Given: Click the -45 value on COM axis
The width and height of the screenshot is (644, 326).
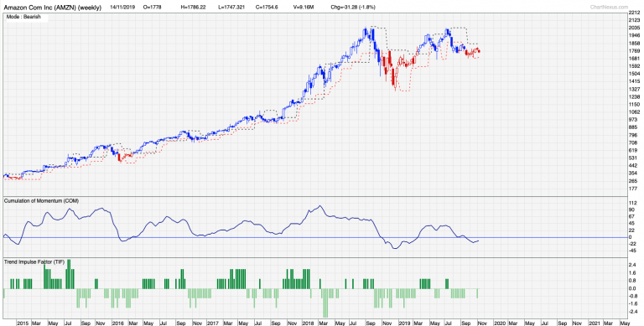Looking at the screenshot, I should coord(633,251).
